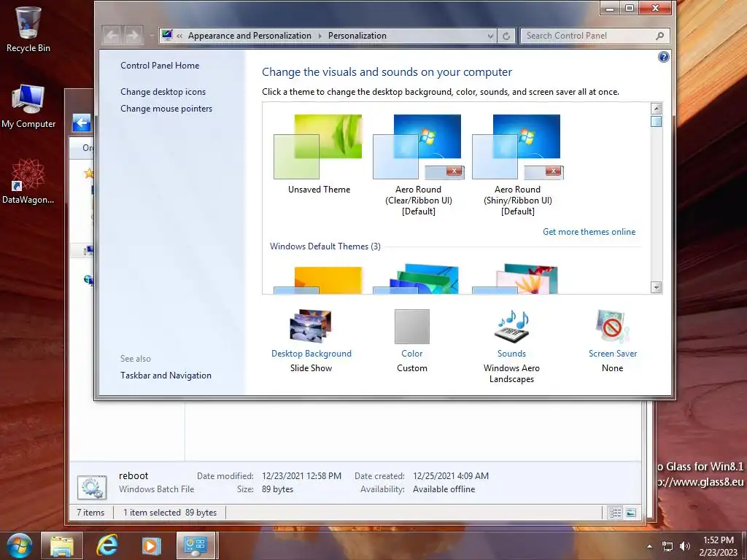Switch Explorer window to large icons view
The image size is (747, 560).
631,513
